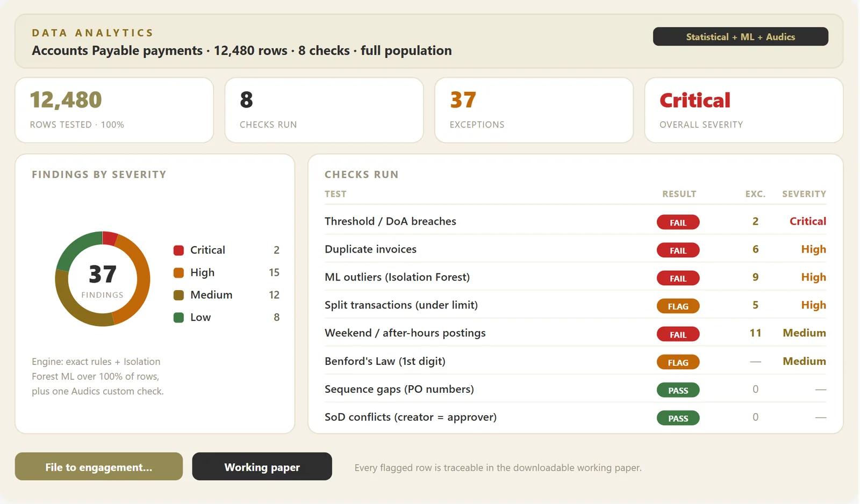Click High severity in Split transactions row
This screenshot has width=860, height=504.
(814, 305)
